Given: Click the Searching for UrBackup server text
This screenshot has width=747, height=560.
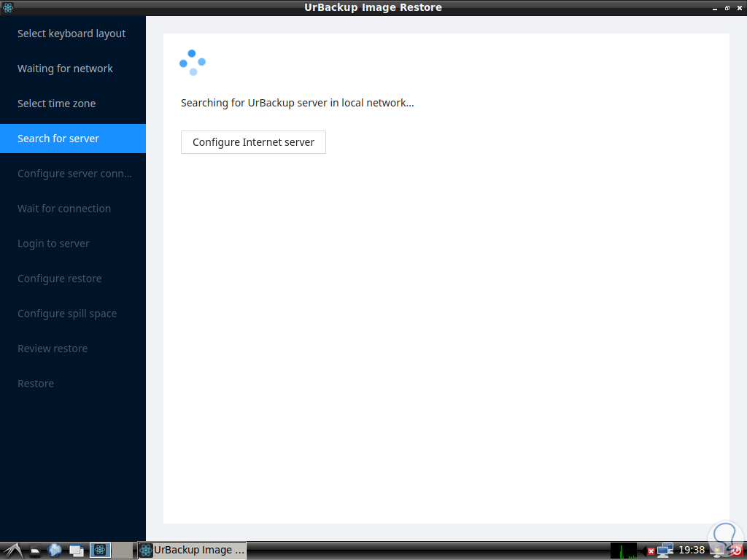Looking at the screenshot, I should tap(298, 103).
